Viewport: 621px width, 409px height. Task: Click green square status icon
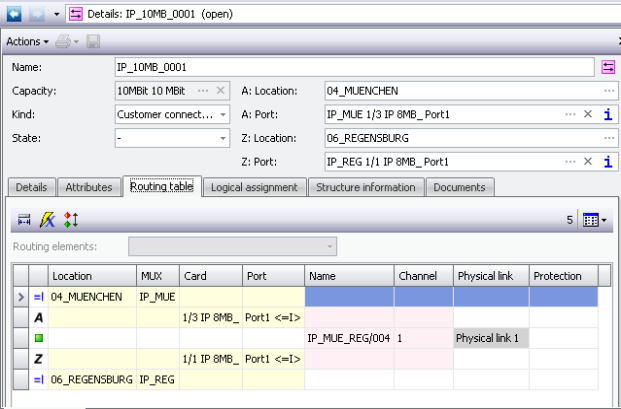click(39, 338)
